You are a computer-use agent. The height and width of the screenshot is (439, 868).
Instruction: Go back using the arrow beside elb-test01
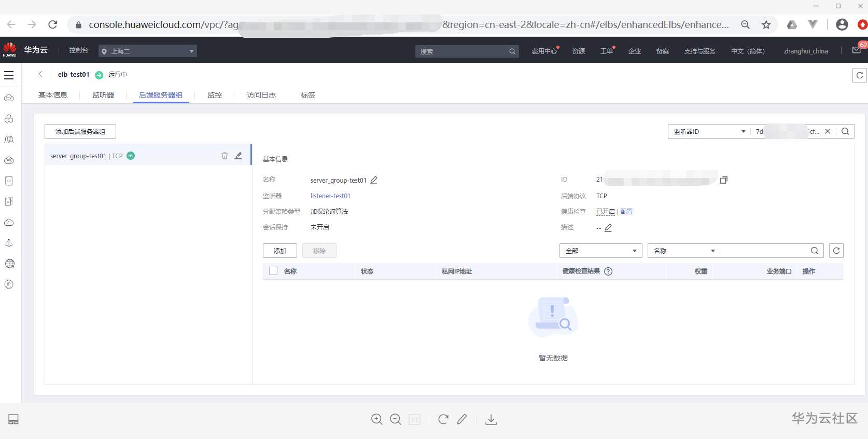(x=40, y=74)
